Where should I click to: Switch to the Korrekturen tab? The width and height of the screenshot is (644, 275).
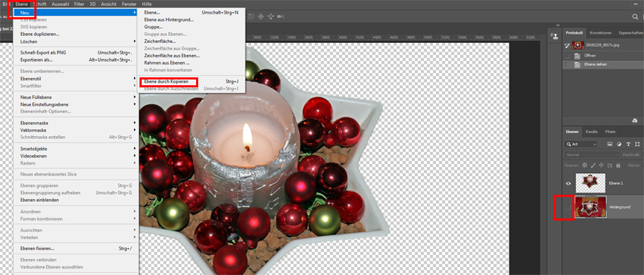(x=601, y=33)
